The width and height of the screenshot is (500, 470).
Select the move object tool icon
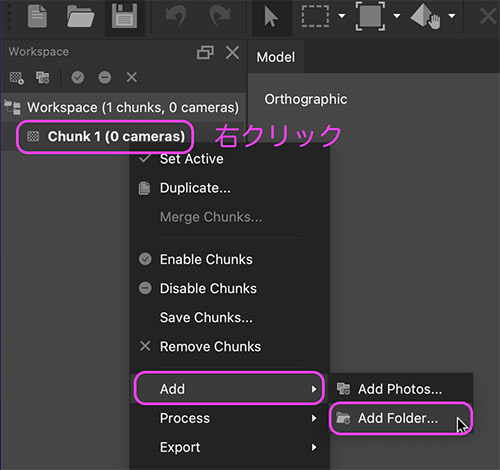pos(425,17)
